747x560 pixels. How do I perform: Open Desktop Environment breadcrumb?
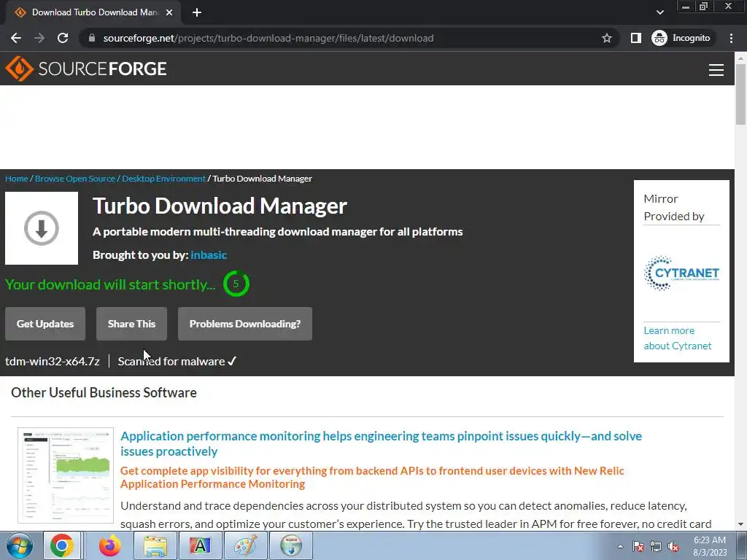point(163,179)
